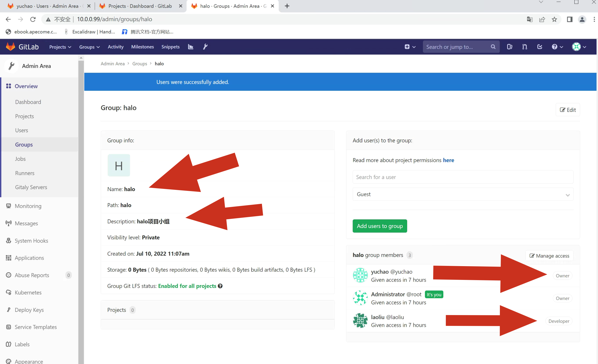The image size is (598, 364).
Task: Click the search magnifier icon
Action: pos(493,47)
